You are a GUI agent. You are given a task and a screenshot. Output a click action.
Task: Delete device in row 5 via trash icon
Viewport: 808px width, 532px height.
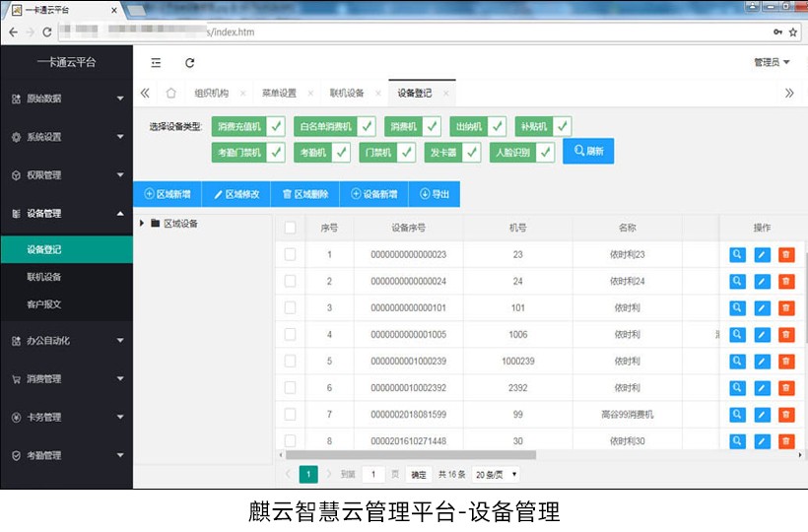coord(785,361)
